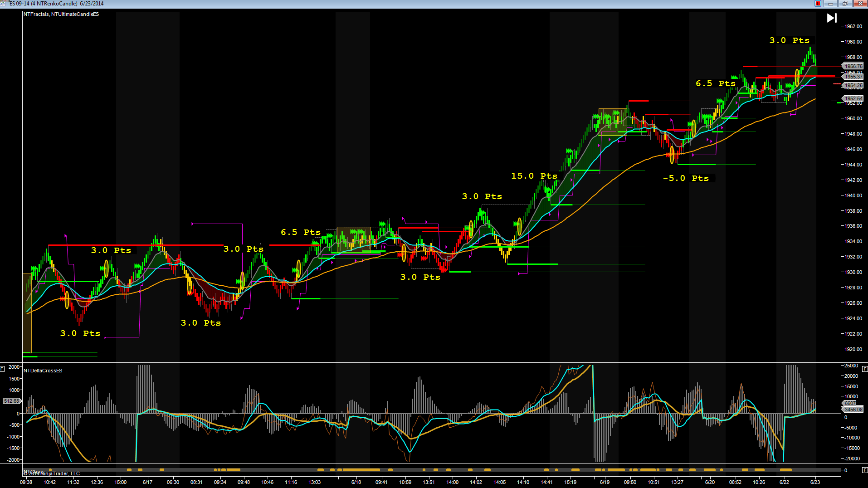868x488 pixels.
Task: Click the 6/19 date on the time axis
Action: (x=605, y=482)
